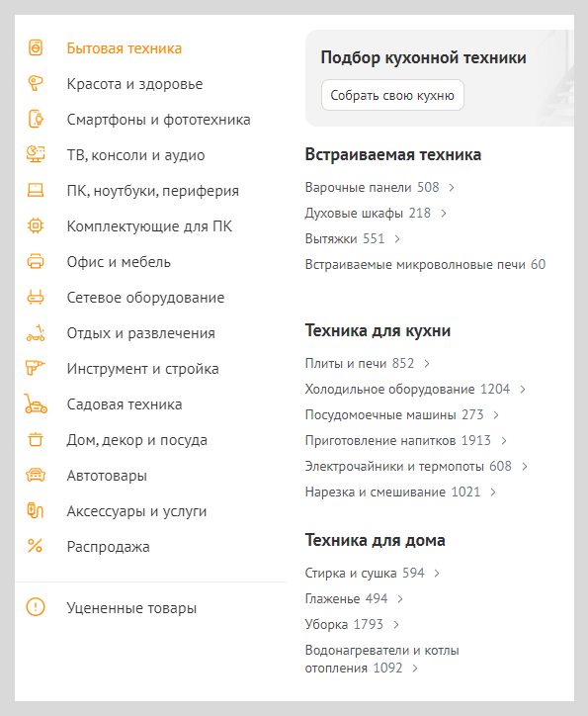Click the scooter icon for Отдых и развлечения
The height and width of the screenshot is (716, 588).
(36, 333)
